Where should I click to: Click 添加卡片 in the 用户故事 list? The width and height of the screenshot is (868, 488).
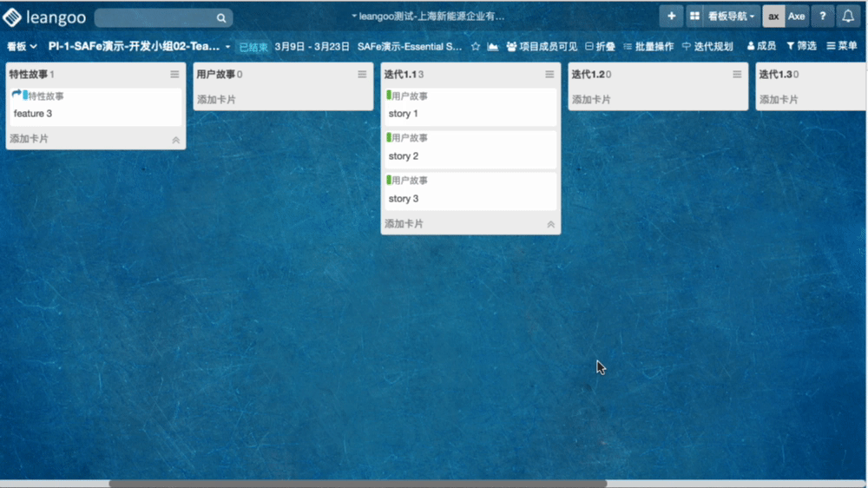(x=216, y=100)
